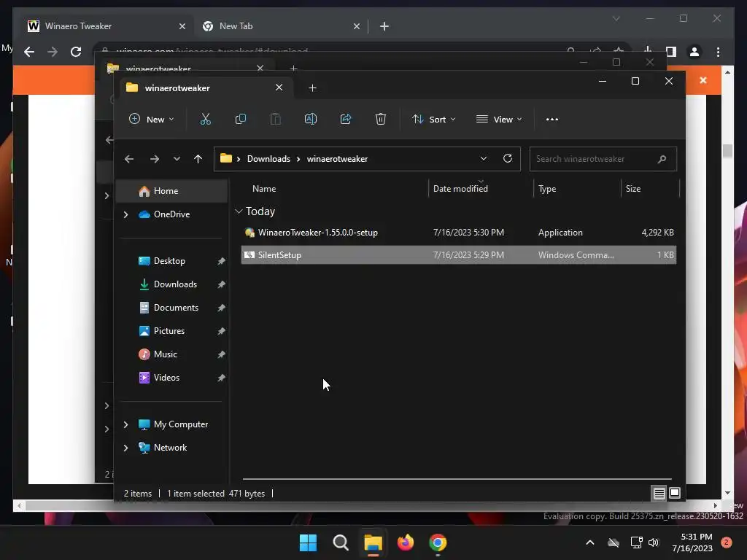Open the Windows Start menu
Image resolution: width=747 pixels, height=560 pixels.
(x=308, y=542)
